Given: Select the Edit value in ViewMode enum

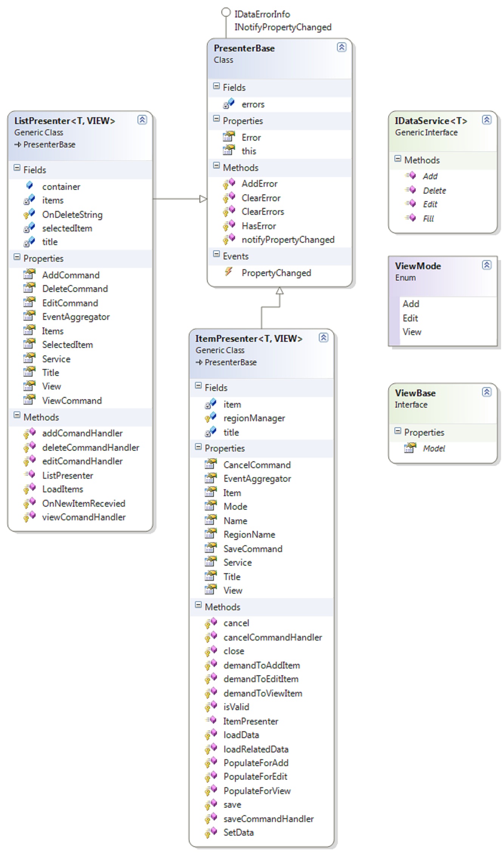Looking at the screenshot, I should pyautogui.click(x=410, y=318).
